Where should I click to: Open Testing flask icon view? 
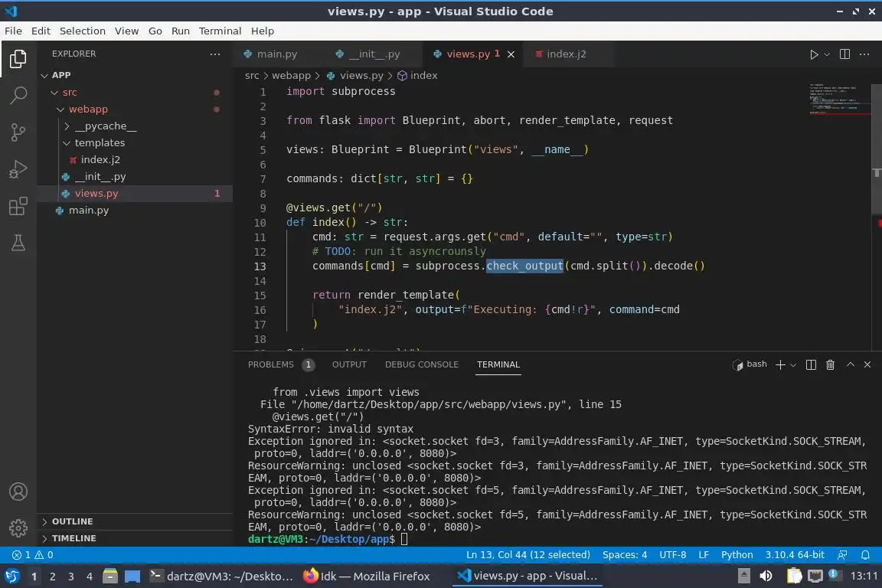18,243
